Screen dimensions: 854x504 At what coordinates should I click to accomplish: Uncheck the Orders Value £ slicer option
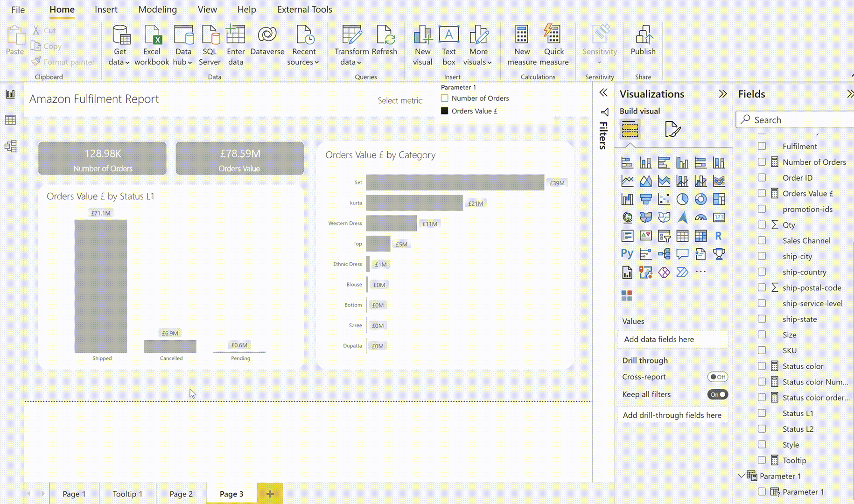pyautogui.click(x=445, y=111)
